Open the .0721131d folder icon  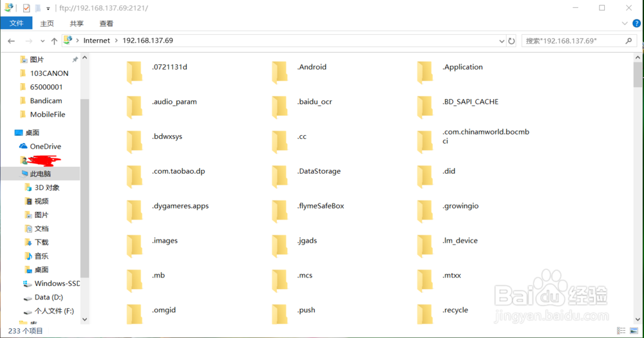coord(135,72)
